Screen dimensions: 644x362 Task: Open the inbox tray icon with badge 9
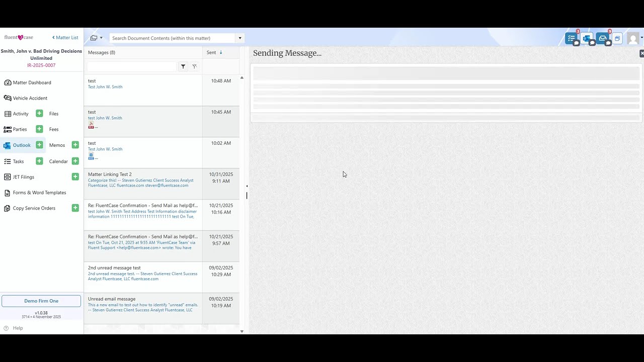tap(603, 38)
